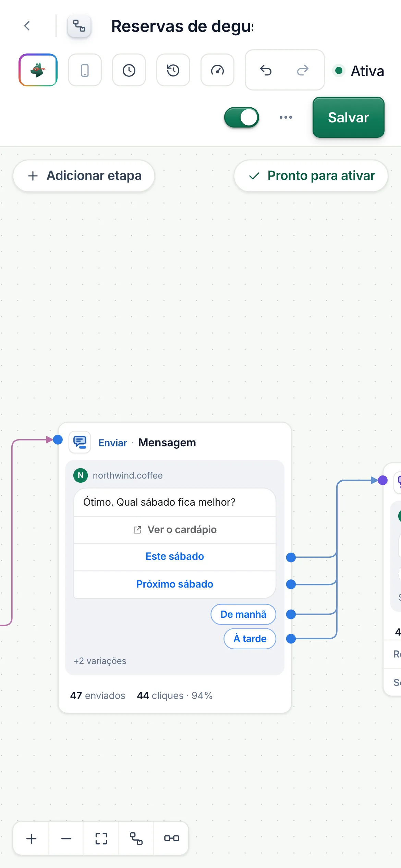Screen dimensions: 401x868
Task: Click the Próximo sábado output connector dot
Action: pos(291,584)
